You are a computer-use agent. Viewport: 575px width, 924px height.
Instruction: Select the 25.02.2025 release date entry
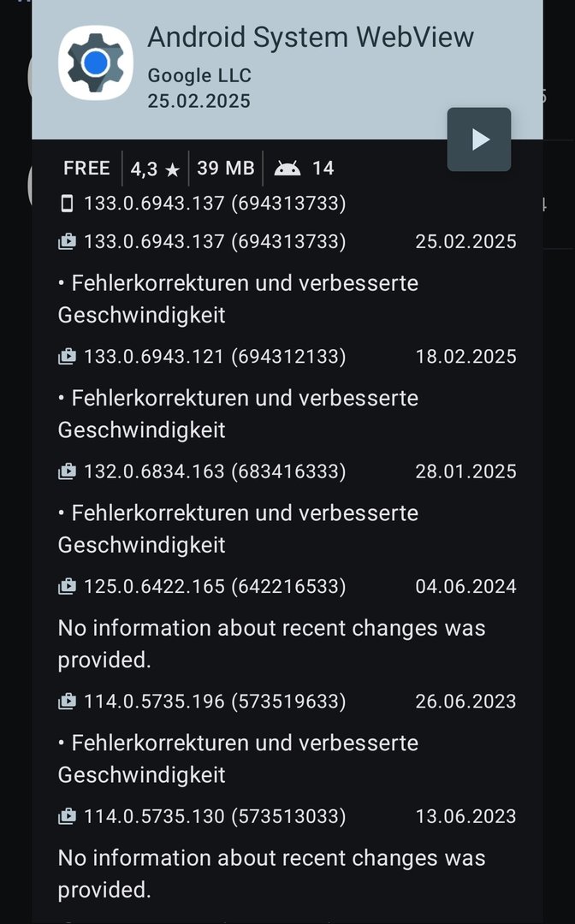click(465, 242)
